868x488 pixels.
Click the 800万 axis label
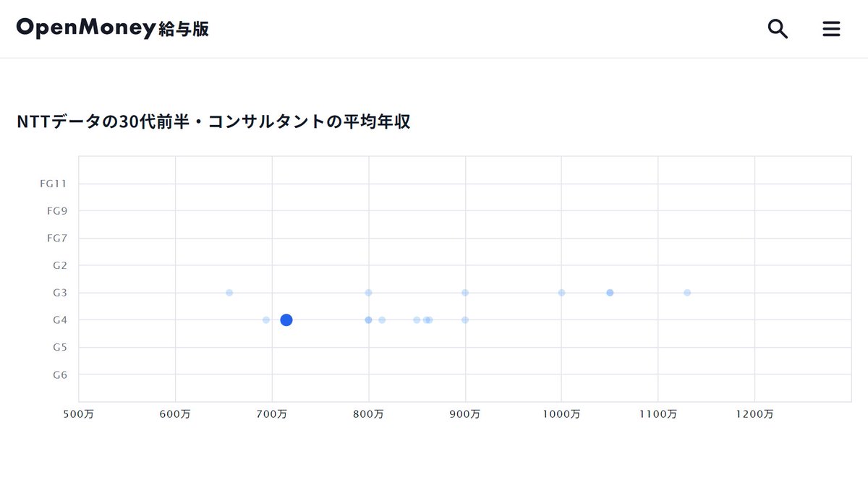coord(368,414)
